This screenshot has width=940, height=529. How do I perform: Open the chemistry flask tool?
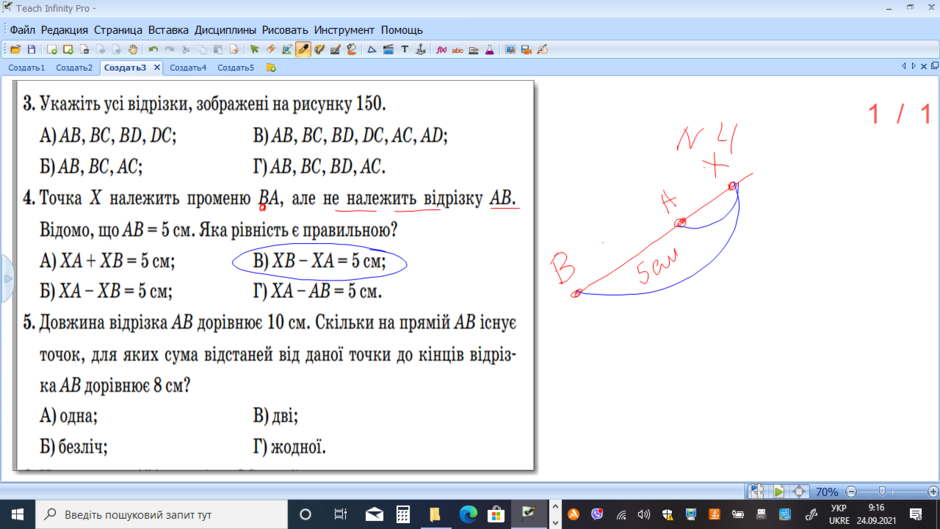coord(490,50)
